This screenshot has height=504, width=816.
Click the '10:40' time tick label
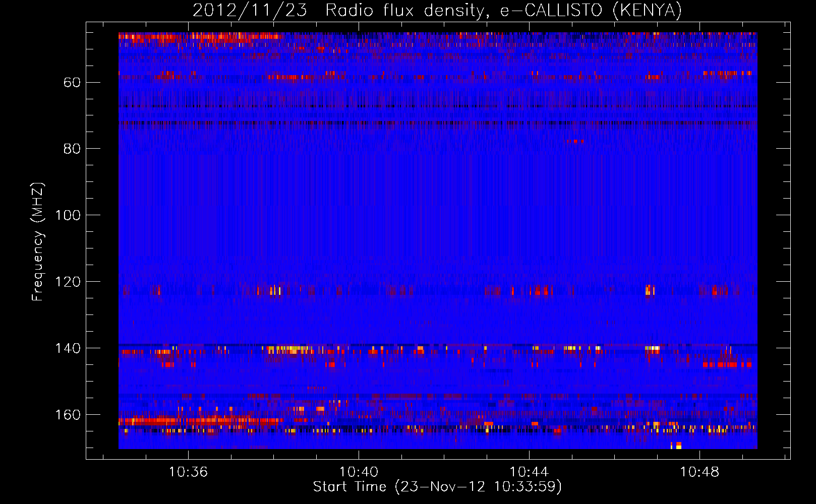point(359,472)
